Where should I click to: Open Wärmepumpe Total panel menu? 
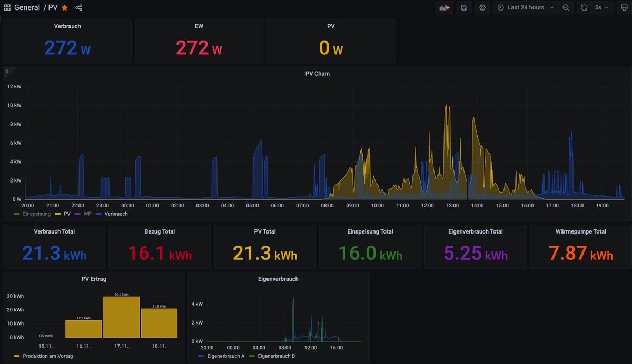[x=581, y=231]
